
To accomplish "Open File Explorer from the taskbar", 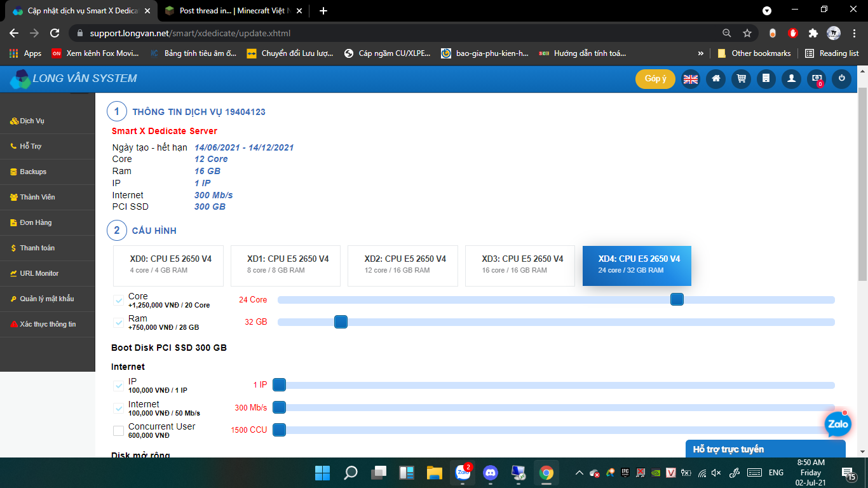I will pos(434,473).
